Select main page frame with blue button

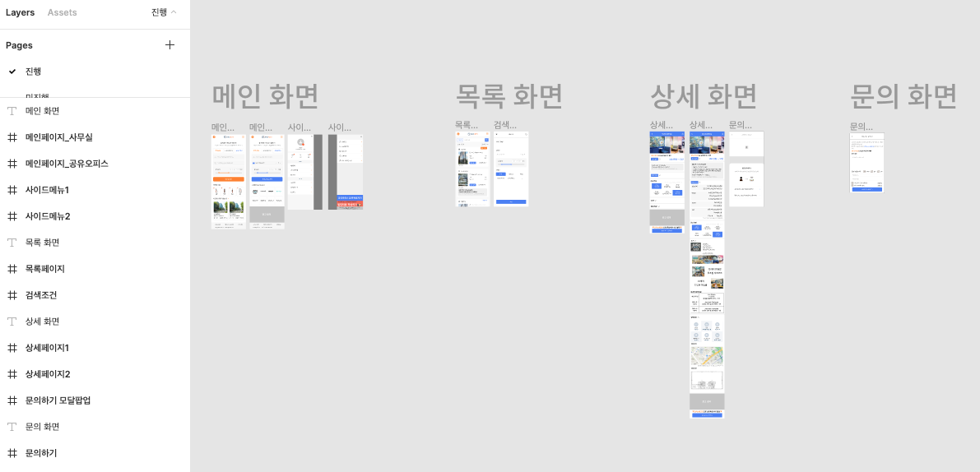(267, 182)
